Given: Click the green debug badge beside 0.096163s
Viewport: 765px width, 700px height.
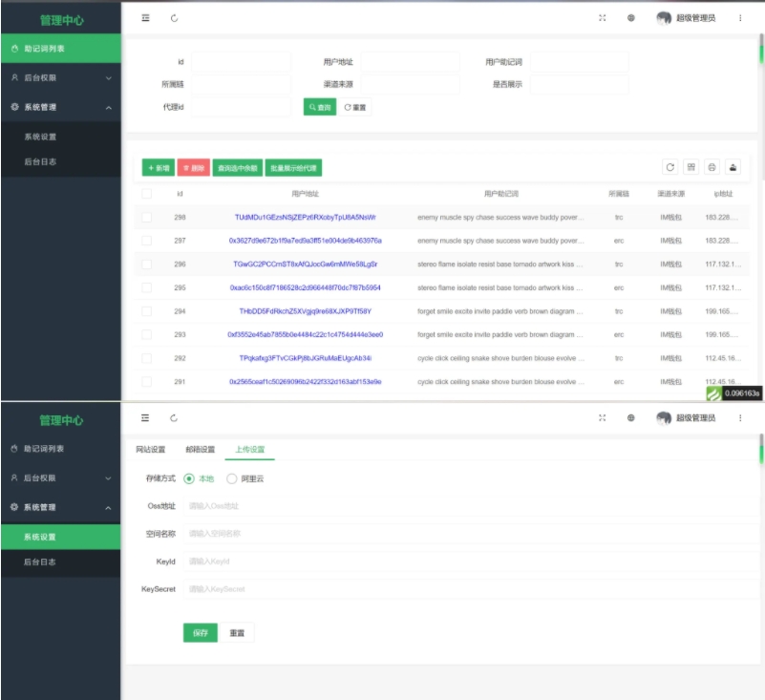Looking at the screenshot, I should coord(712,392).
